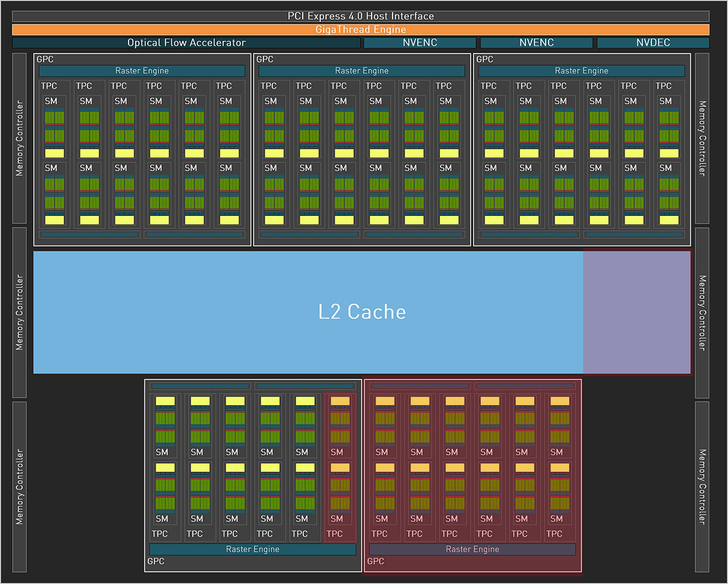Click the GPC label of the top-middle GPC

tap(265, 59)
